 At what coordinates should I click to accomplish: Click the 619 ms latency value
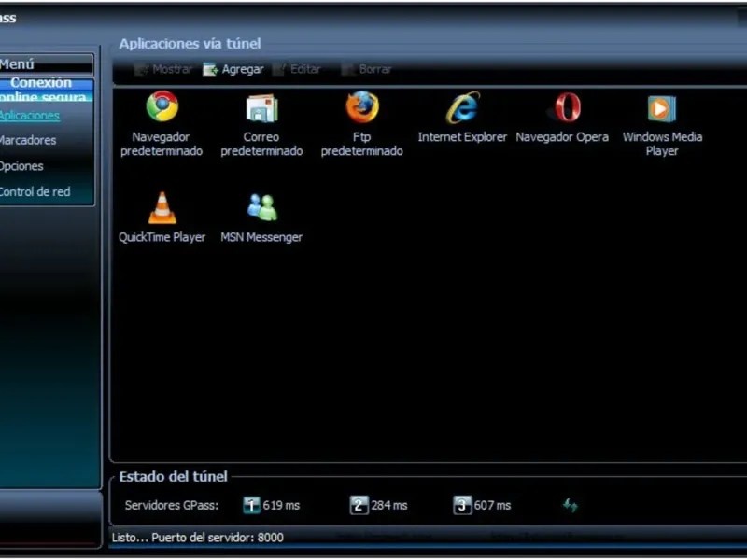[281, 506]
